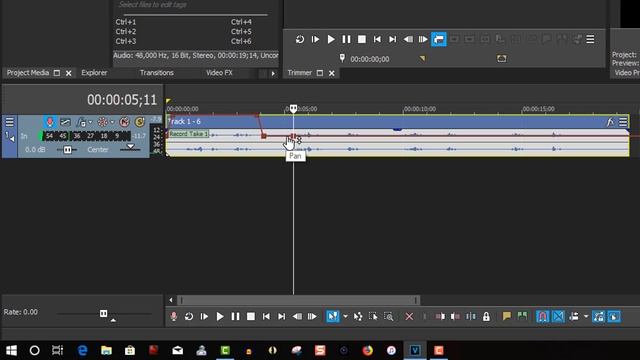640x360 pixels.
Task: Click the Rate scrub control slider
Action: [104, 313]
